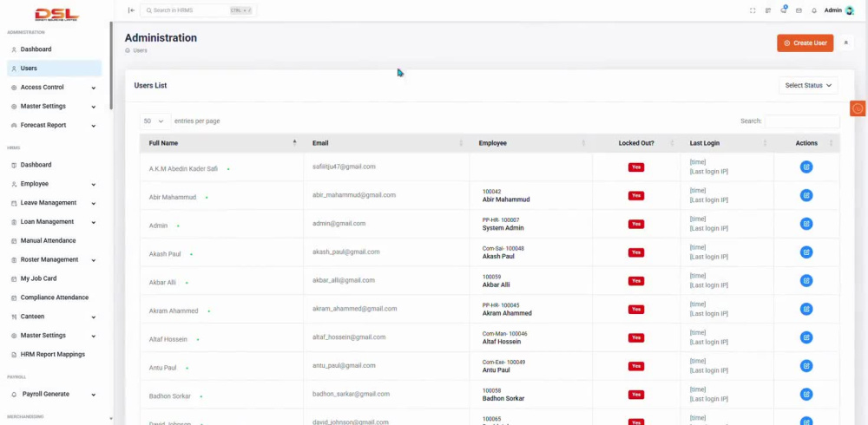
Task: Open Manual Attendance
Action: click(x=54, y=241)
